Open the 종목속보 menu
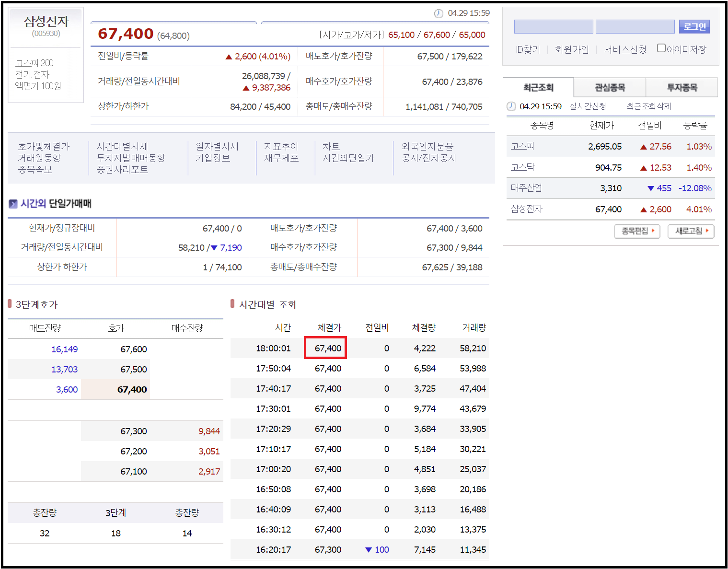 pos(35,170)
